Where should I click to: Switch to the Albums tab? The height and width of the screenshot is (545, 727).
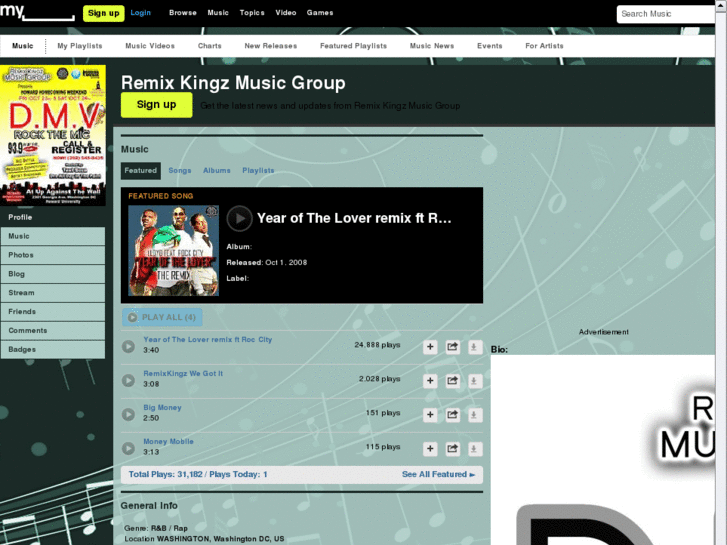point(217,171)
